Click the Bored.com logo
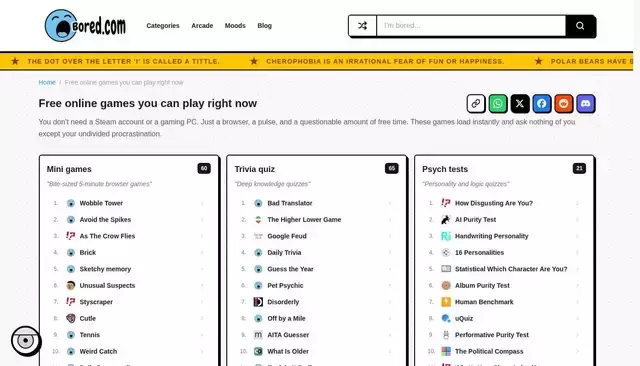This screenshot has height=366, width=640. (85, 25)
